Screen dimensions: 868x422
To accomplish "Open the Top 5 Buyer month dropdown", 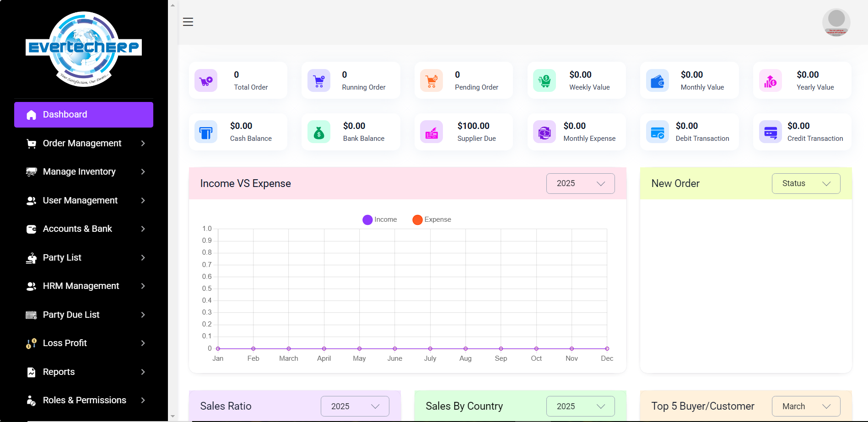I will pos(806,406).
